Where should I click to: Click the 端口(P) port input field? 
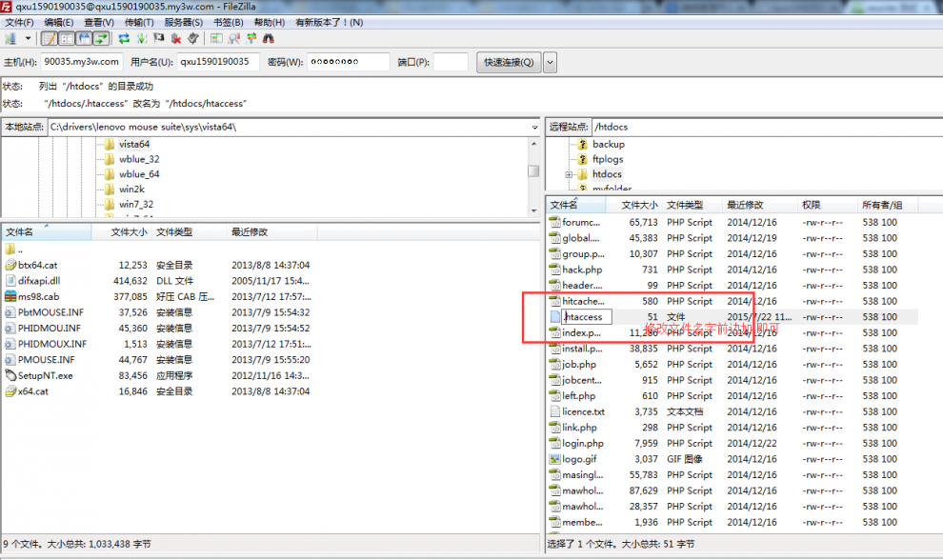451,62
